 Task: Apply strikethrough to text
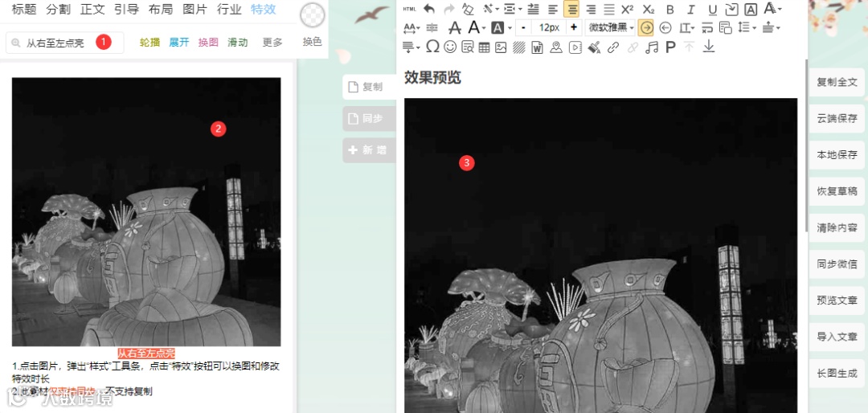454,27
